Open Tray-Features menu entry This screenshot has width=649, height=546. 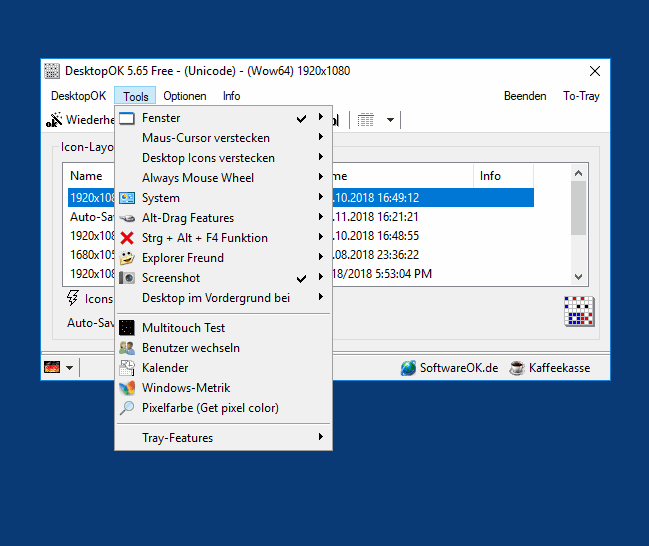[224, 438]
